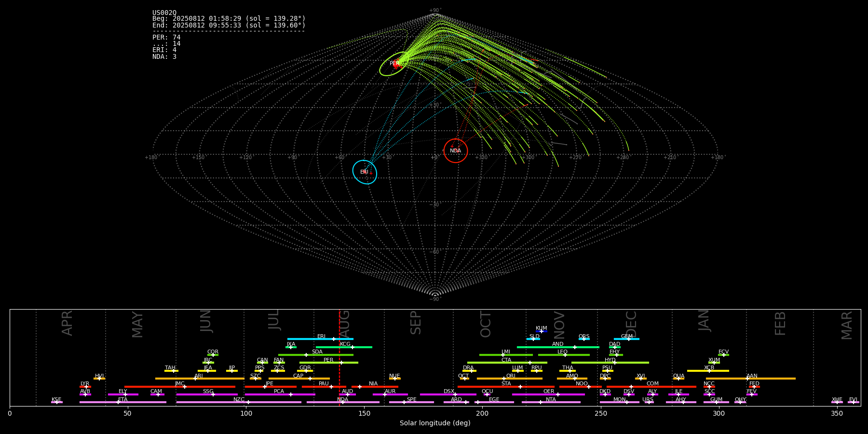Click the 'NDA: 3' count in legend

164,57
